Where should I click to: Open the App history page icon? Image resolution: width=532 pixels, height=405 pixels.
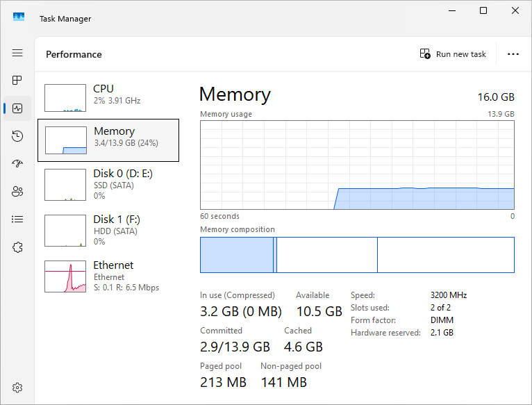click(17, 135)
